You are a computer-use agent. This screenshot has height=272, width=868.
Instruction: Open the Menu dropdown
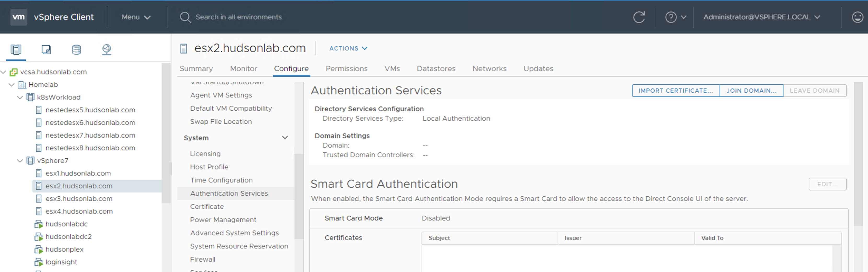pyautogui.click(x=136, y=17)
